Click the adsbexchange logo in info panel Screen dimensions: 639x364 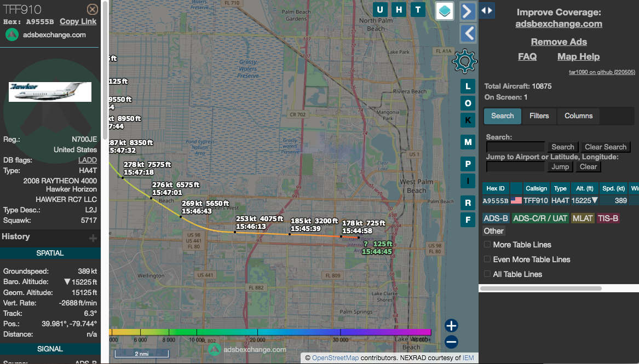pyautogui.click(x=12, y=34)
